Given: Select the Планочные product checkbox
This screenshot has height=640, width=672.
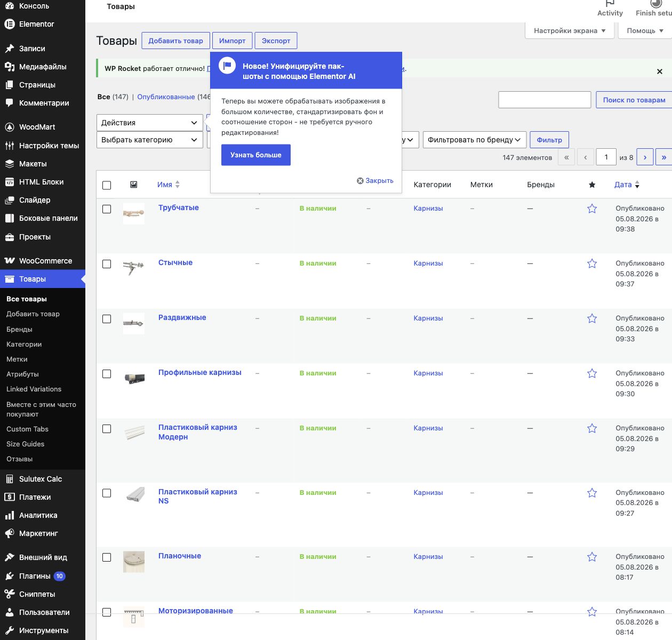Looking at the screenshot, I should [x=107, y=557].
